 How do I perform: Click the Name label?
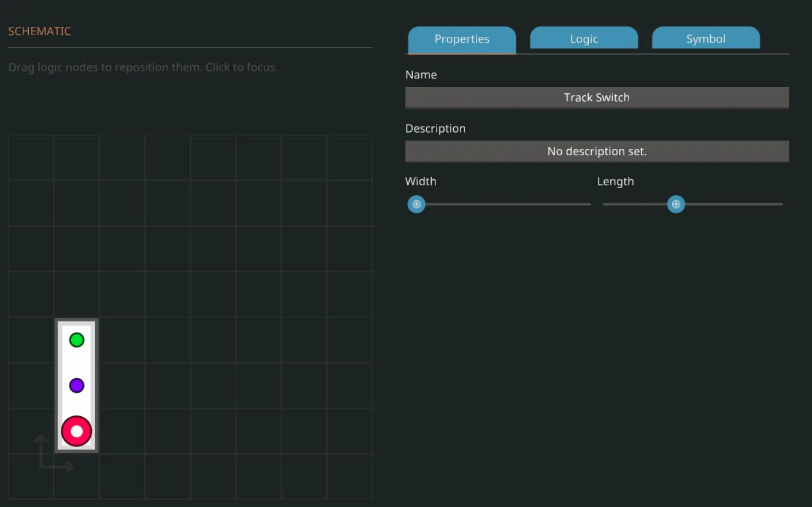pyautogui.click(x=421, y=75)
